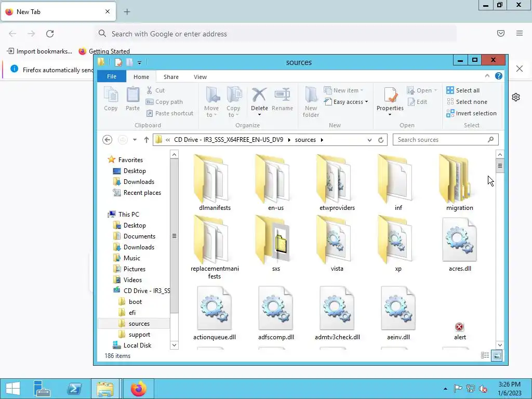Switch to the Home ribbon tab
This screenshot has width=532, height=399.
141,77
